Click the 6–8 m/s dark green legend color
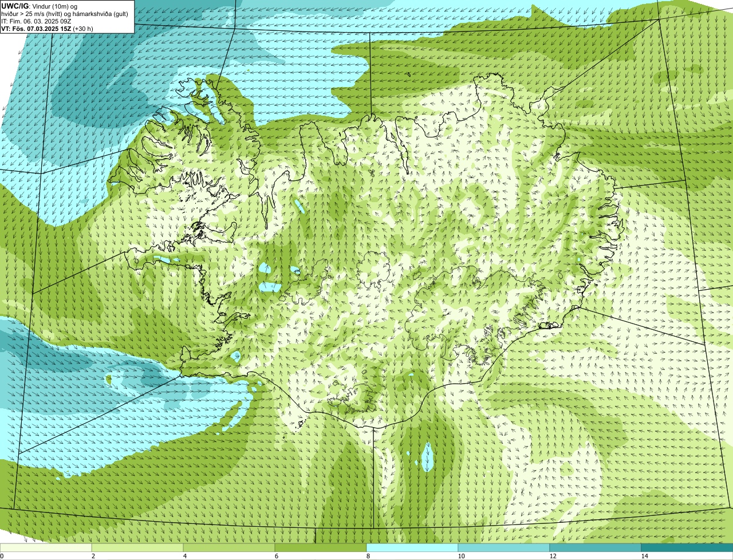733x560 pixels. [x=321, y=547]
